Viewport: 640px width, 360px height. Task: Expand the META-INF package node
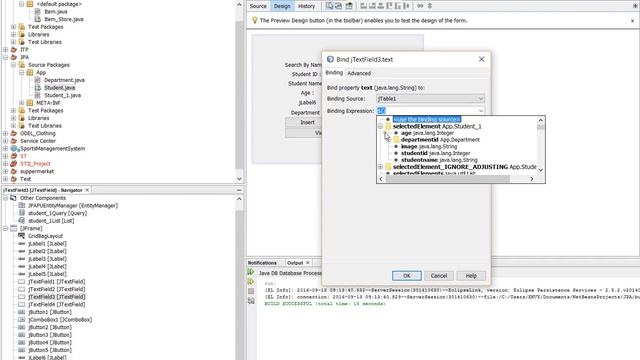pos(22,103)
